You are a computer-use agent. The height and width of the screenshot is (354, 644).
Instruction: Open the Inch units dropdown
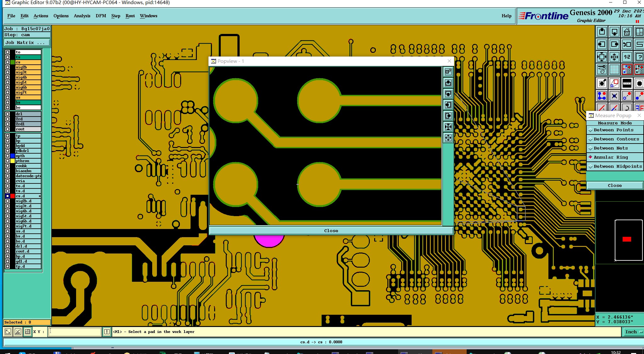click(x=633, y=332)
